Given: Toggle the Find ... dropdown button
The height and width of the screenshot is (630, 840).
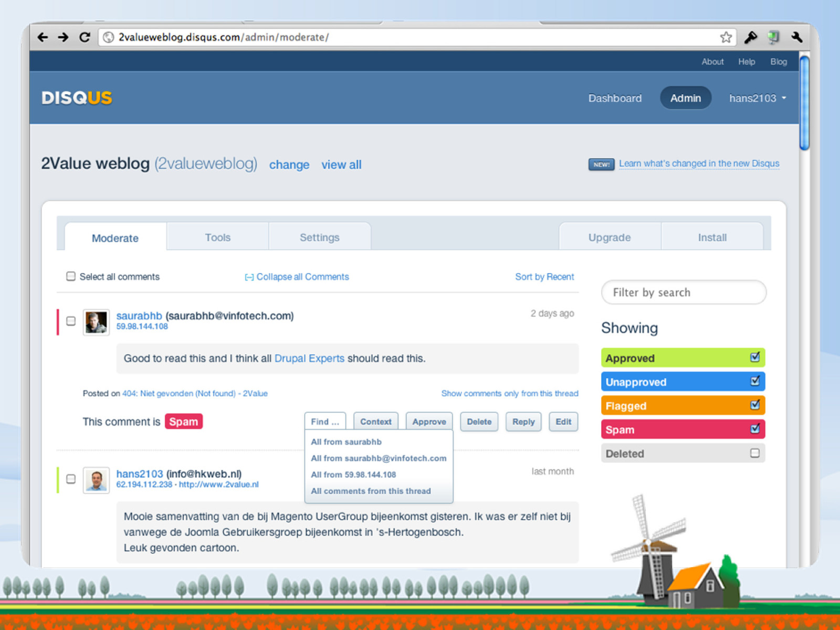Looking at the screenshot, I should (325, 422).
